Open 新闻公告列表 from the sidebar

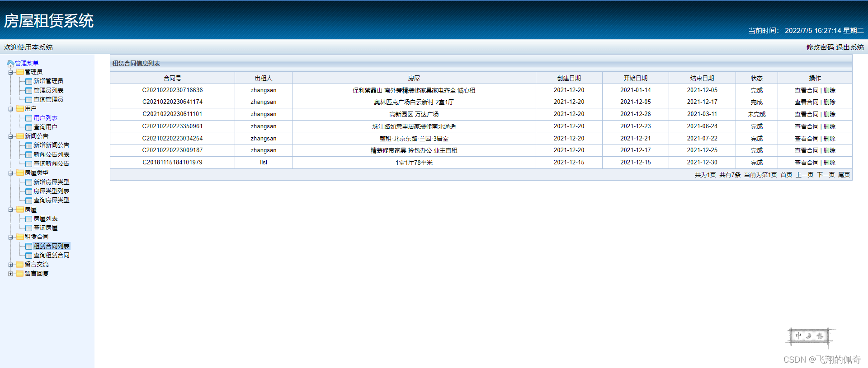51,154
